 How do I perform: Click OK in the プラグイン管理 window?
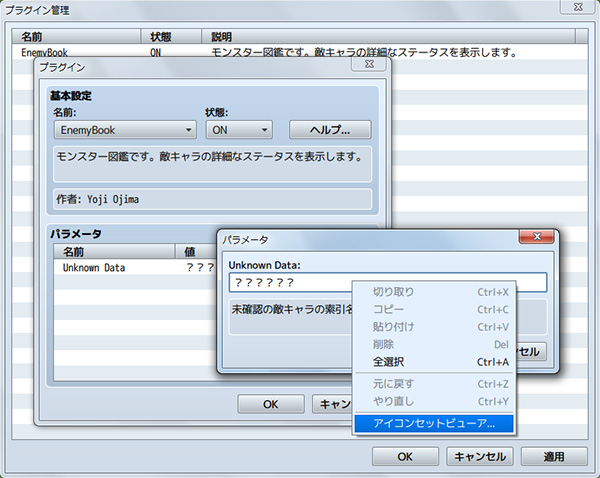pyautogui.click(x=405, y=457)
